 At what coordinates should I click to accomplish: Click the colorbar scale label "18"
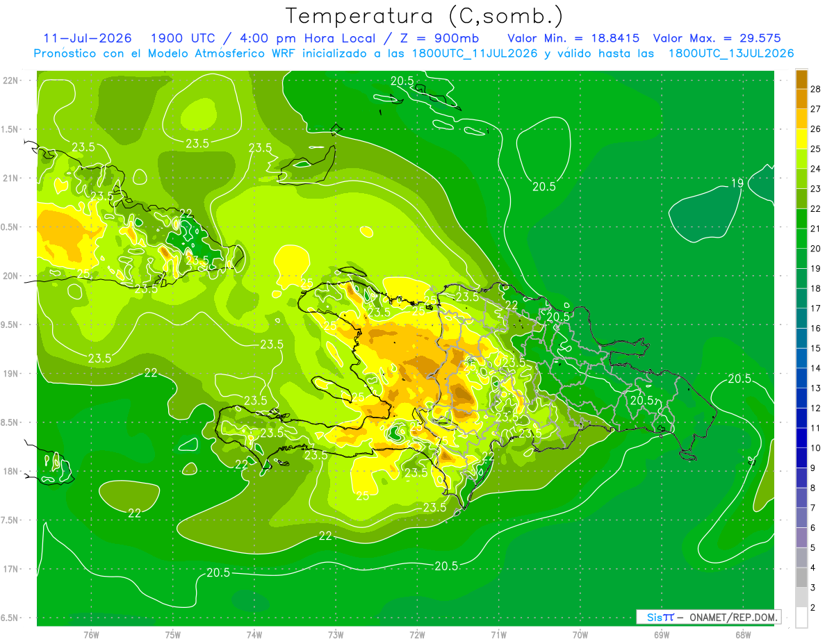pyautogui.click(x=816, y=288)
